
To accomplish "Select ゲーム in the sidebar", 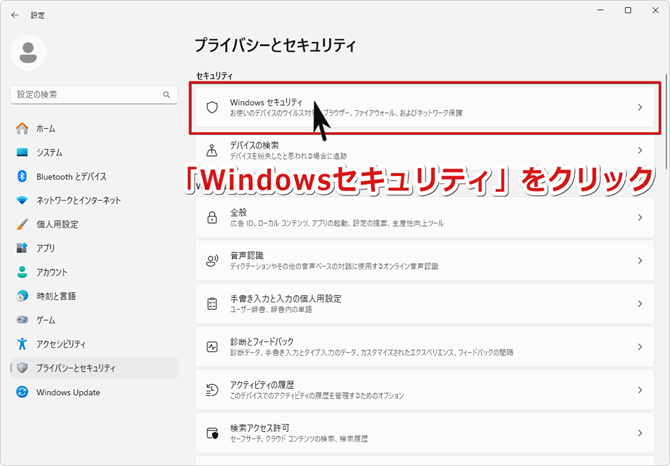I will click(x=94, y=319).
